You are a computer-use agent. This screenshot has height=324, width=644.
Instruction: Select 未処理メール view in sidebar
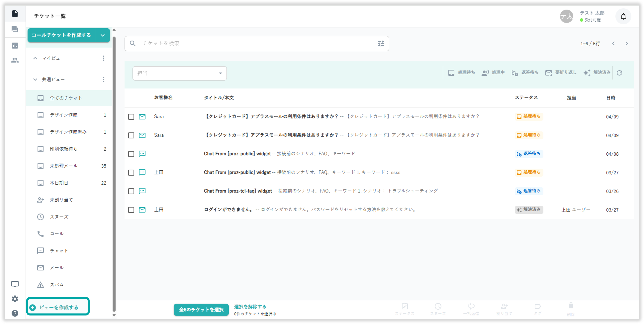[x=64, y=166]
